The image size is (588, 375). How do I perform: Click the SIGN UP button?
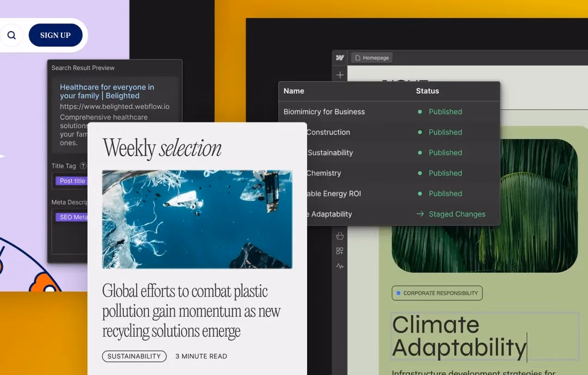point(56,35)
